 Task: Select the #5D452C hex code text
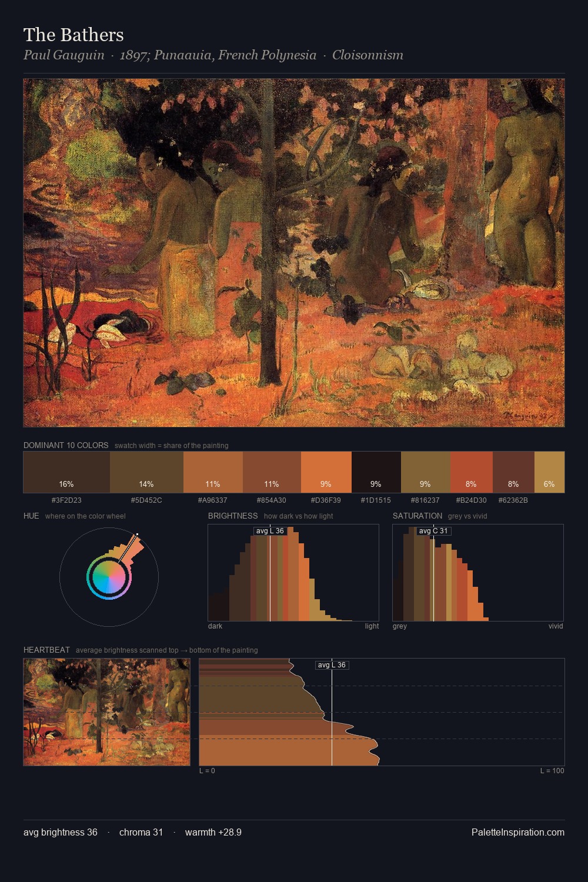(146, 500)
